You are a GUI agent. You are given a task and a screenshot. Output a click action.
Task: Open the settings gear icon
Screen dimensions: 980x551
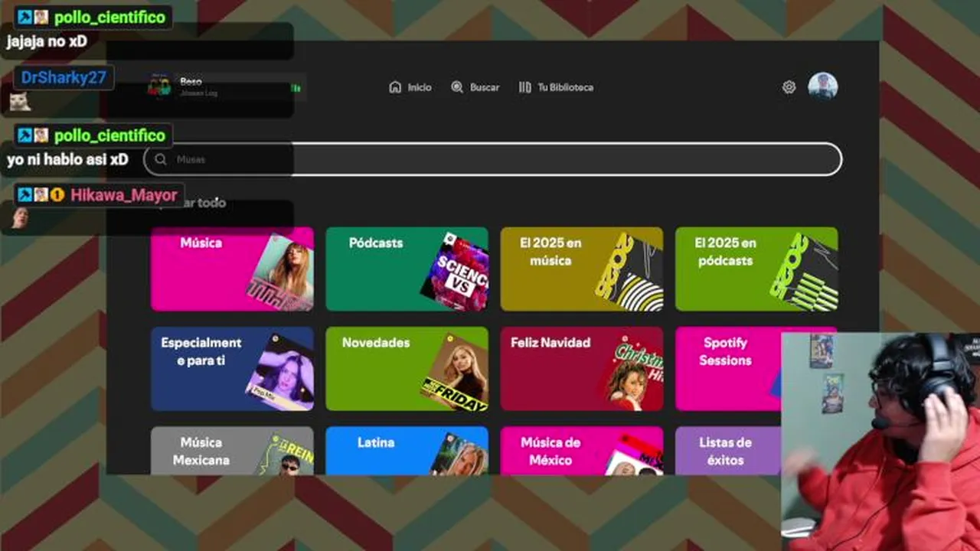click(789, 87)
